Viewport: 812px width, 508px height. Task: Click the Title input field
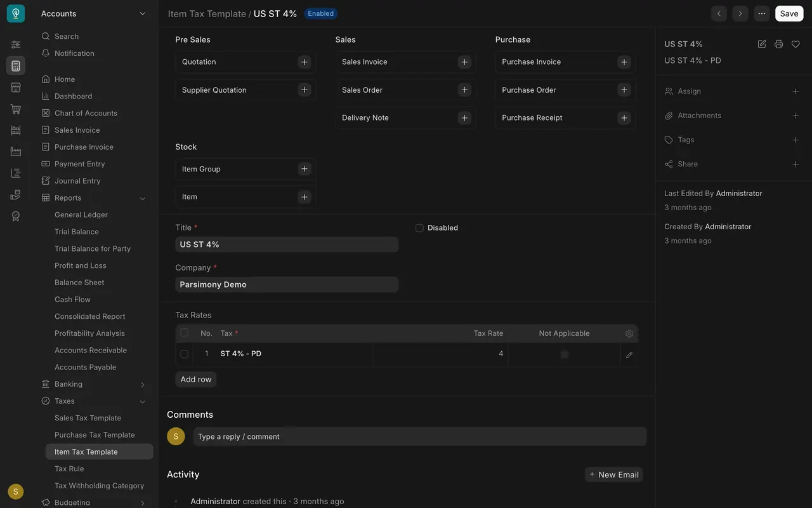[x=287, y=244]
